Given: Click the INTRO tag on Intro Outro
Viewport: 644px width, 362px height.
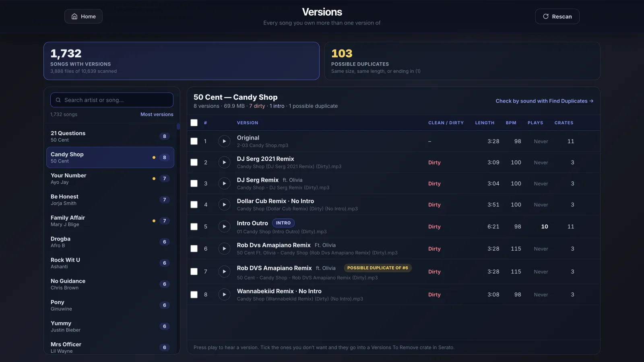Looking at the screenshot, I should pos(283,223).
